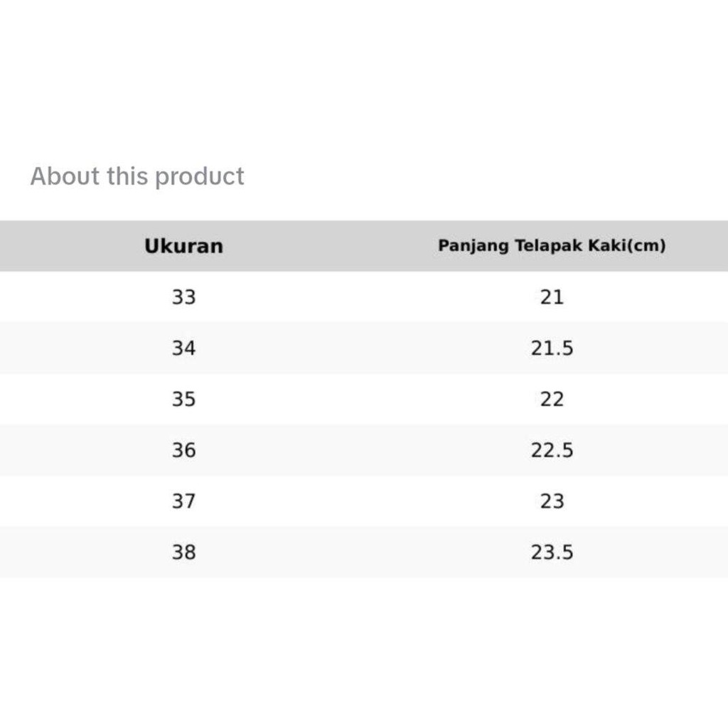Click the 21 cm foot length value
This screenshot has width=728, height=728.
point(552,297)
